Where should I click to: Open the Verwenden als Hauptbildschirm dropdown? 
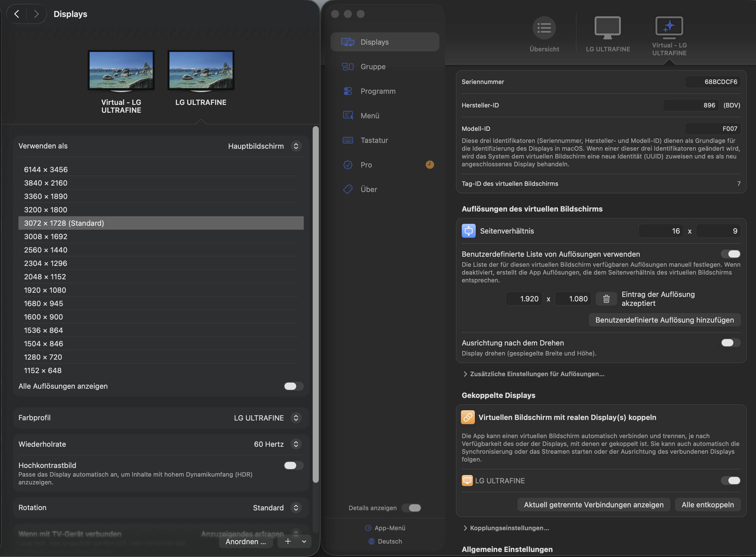point(296,146)
